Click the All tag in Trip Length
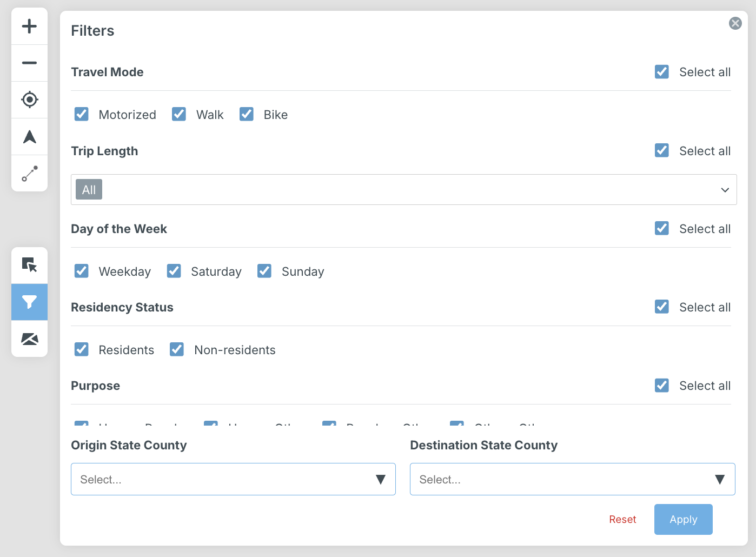Image resolution: width=756 pixels, height=557 pixels. pyautogui.click(x=89, y=190)
